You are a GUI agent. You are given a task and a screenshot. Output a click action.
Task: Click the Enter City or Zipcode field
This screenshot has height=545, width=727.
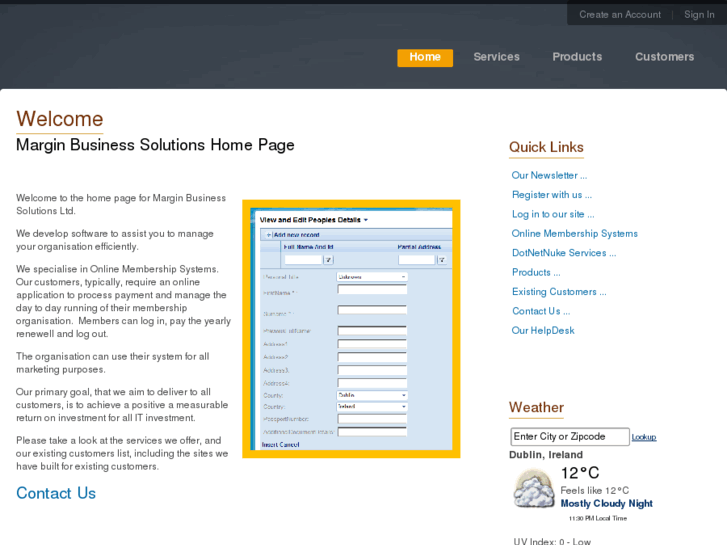[570, 436]
